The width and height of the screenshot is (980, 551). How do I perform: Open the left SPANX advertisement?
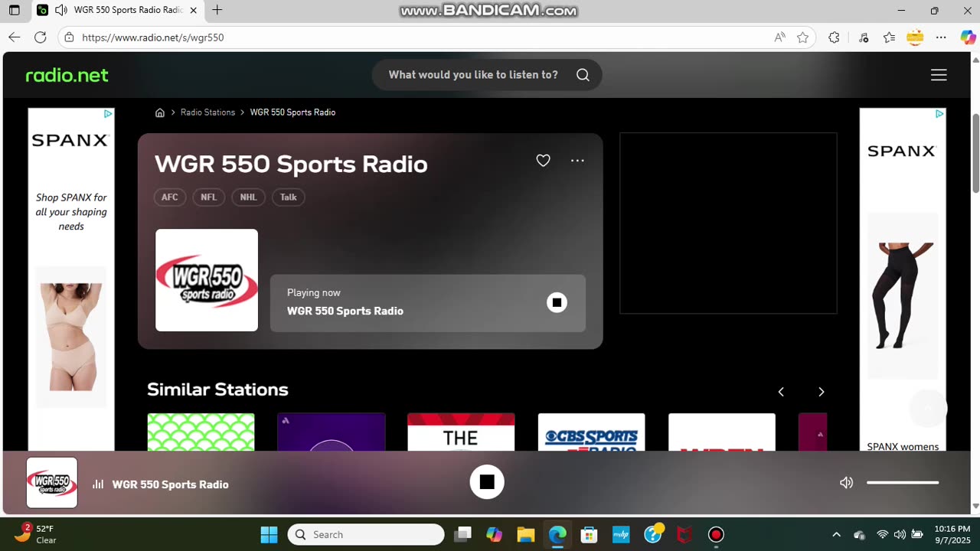pyautogui.click(x=71, y=279)
